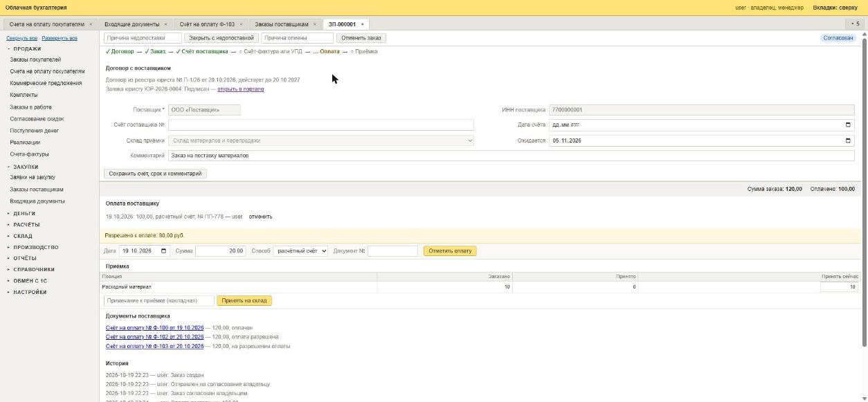This screenshot has width=868, height=402.
Task: Close the Счёт на оплату Ф-103 tab
Action: click(241, 24)
